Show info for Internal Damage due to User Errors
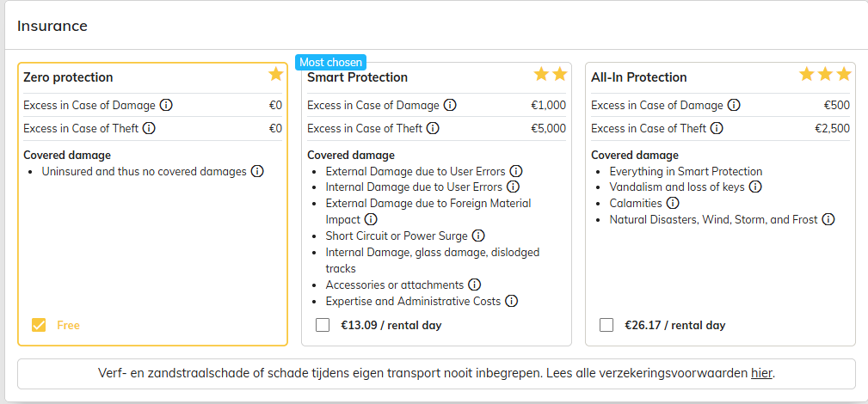 pos(513,187)
